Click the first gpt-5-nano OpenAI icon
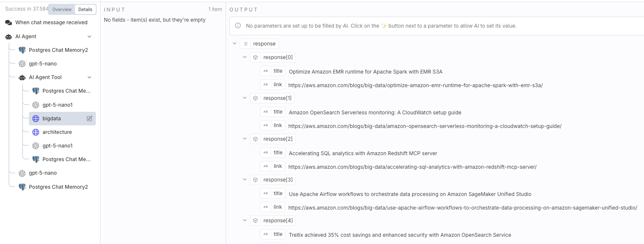This screenshot has width=644, height=244. click(22, 64)
